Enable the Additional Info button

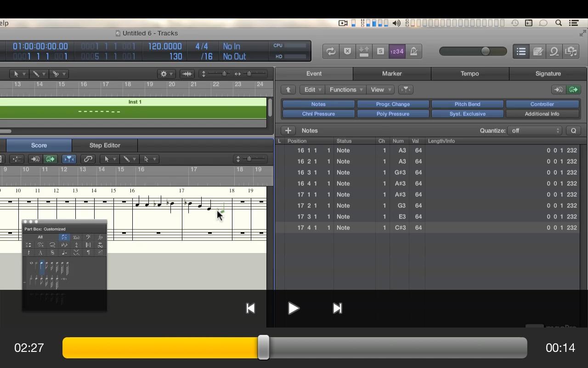click(542, 114)
